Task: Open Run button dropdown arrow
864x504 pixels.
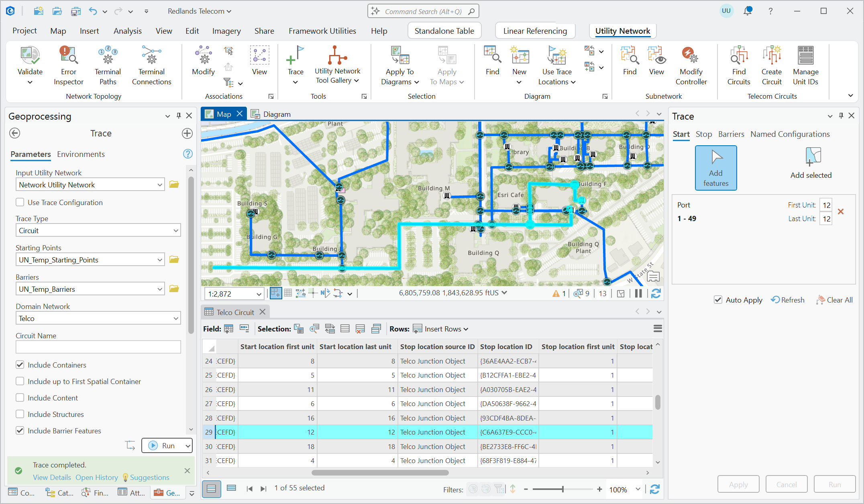Action: (187, 445)
